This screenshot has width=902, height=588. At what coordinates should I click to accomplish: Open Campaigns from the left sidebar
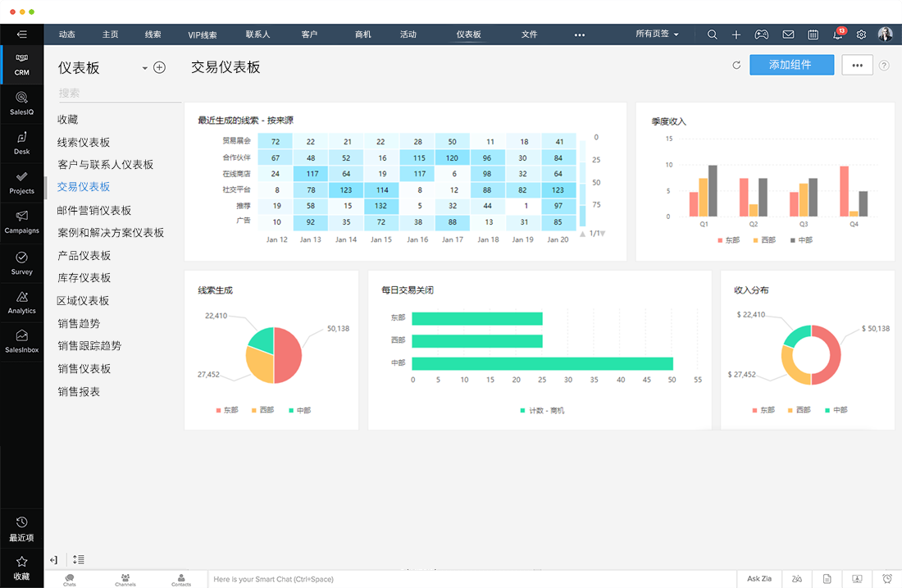[x=22, y=221]
